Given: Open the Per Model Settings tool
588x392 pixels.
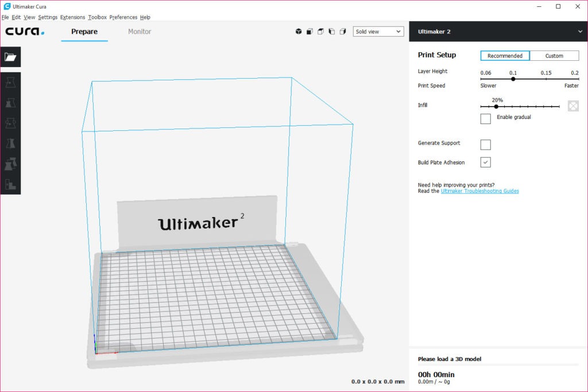Looking at the screenshot, I should point(10,164).
